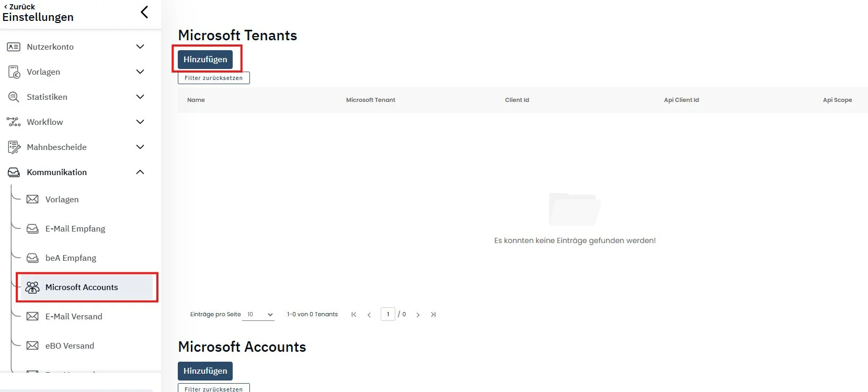Open the Einträge pro Seite dropdown

(x=259, y=315)
